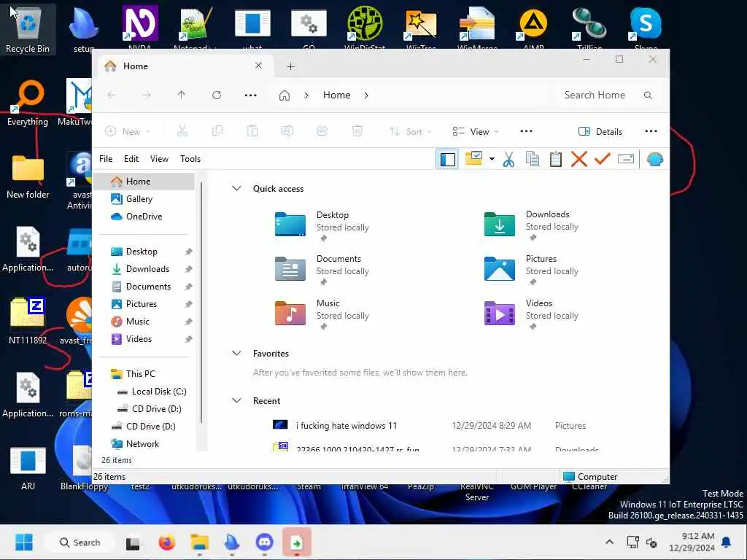Select Music in navigation pane
The height and width of the screenshot is (560, 747).
point(144,322)
